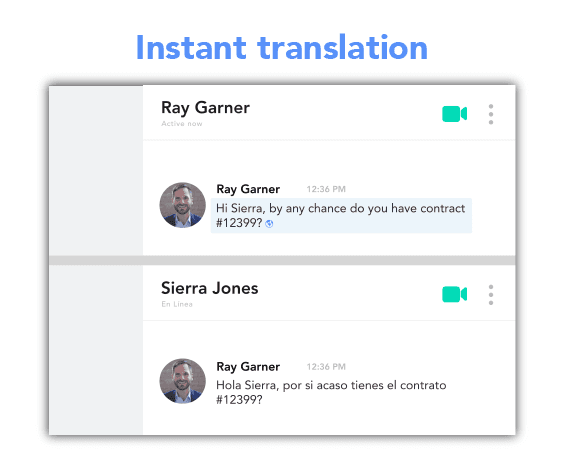Click the Instant translation heading
This screenshot has height=468, width=564.
point(282,47)
